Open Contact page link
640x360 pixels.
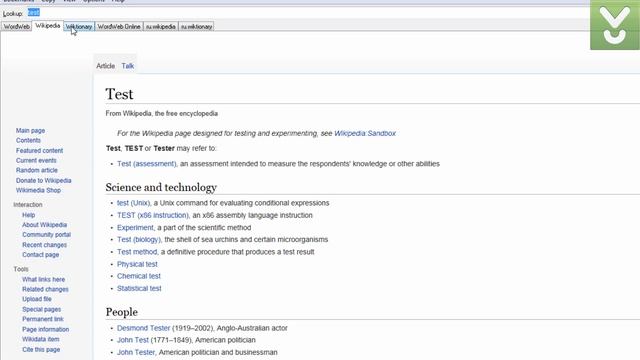pos(40,255)
